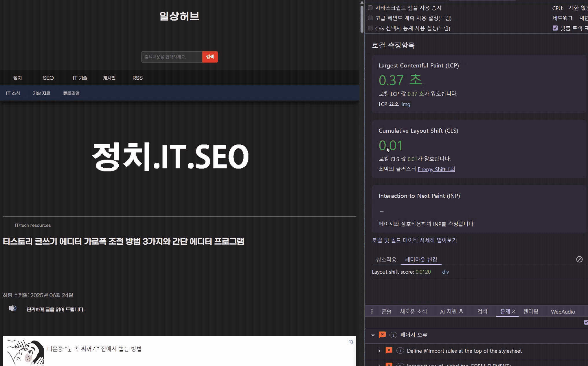Click the speaker read-aloud icon

[x=12, y=308]
